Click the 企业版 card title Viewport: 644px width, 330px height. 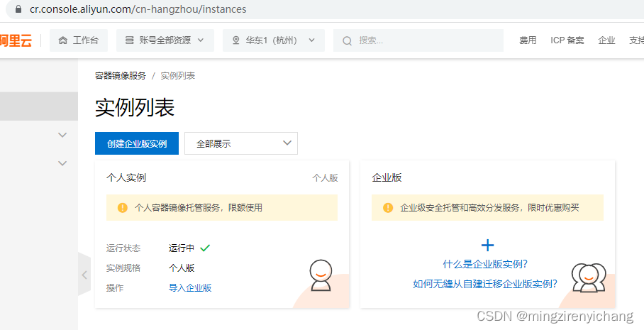pos(387,177)
